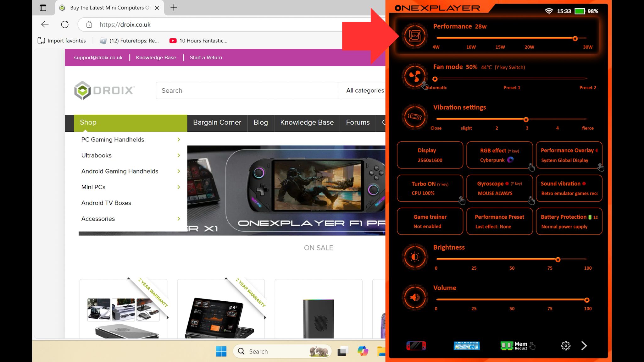Go to next page arrow in OneXPlayer panel
The height and width of the screenshot is (362, 644).
(x=584, y=346)
